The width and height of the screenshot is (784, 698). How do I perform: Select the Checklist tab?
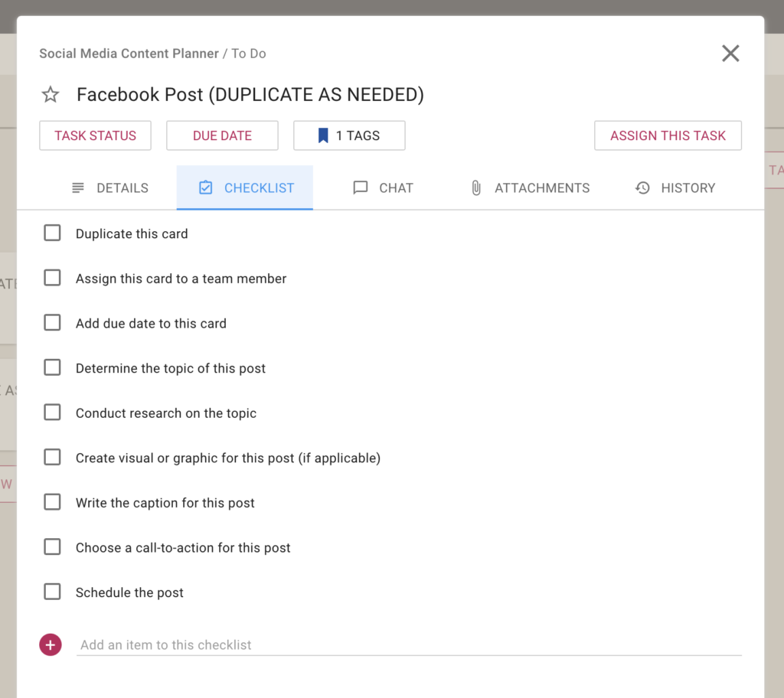point(245,188)
